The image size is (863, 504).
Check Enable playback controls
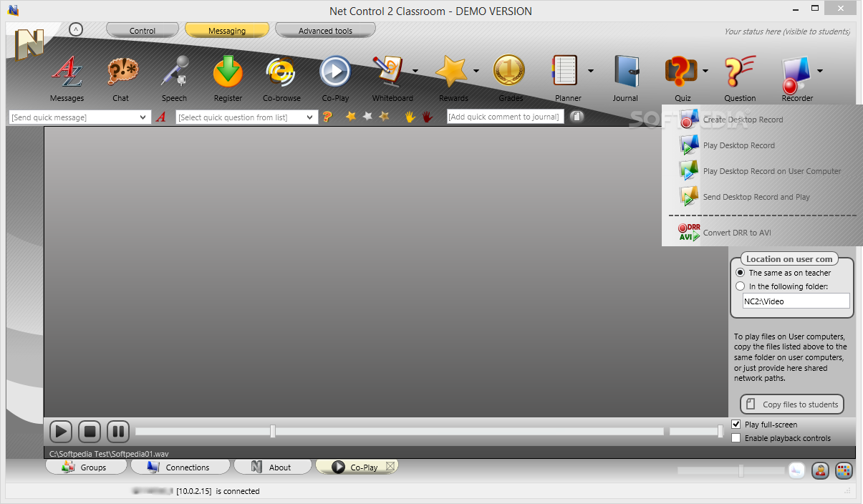point(736,438)
